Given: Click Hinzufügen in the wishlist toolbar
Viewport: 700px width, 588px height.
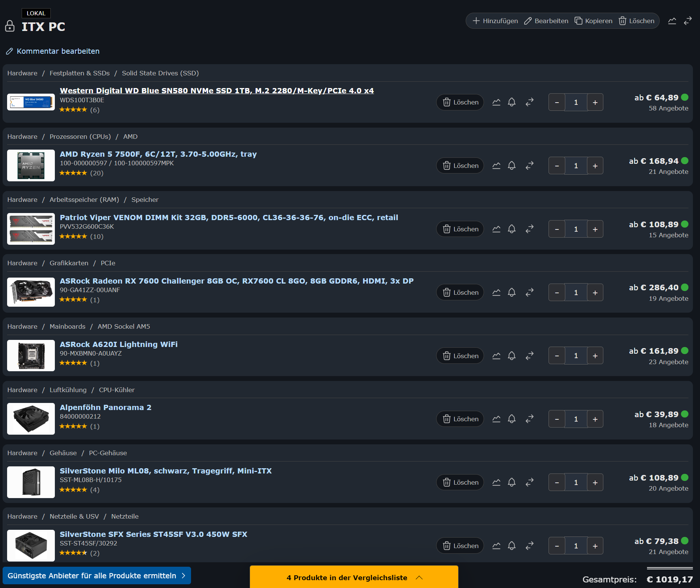Looking at the screenshot, I should coord(495,21).
